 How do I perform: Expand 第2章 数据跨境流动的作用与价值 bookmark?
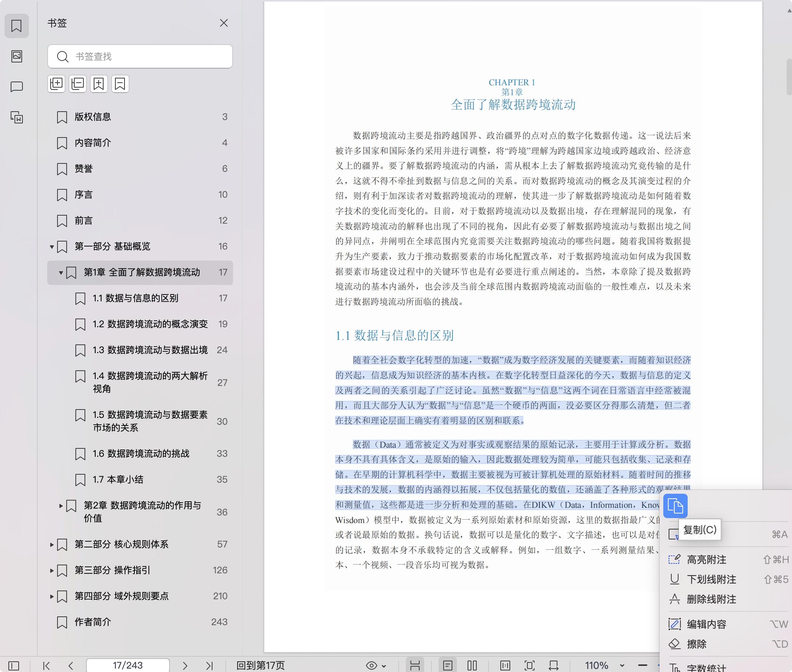(x=61, y=506)
